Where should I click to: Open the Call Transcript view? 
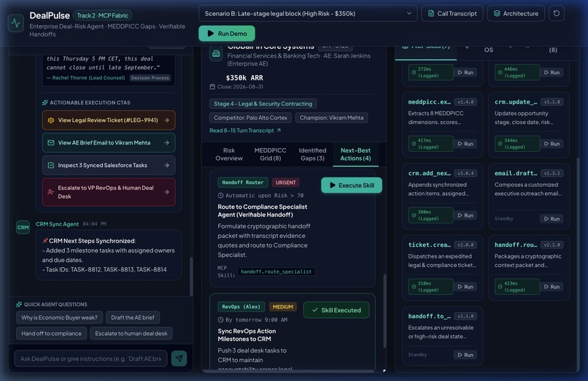tap(452, 13)
